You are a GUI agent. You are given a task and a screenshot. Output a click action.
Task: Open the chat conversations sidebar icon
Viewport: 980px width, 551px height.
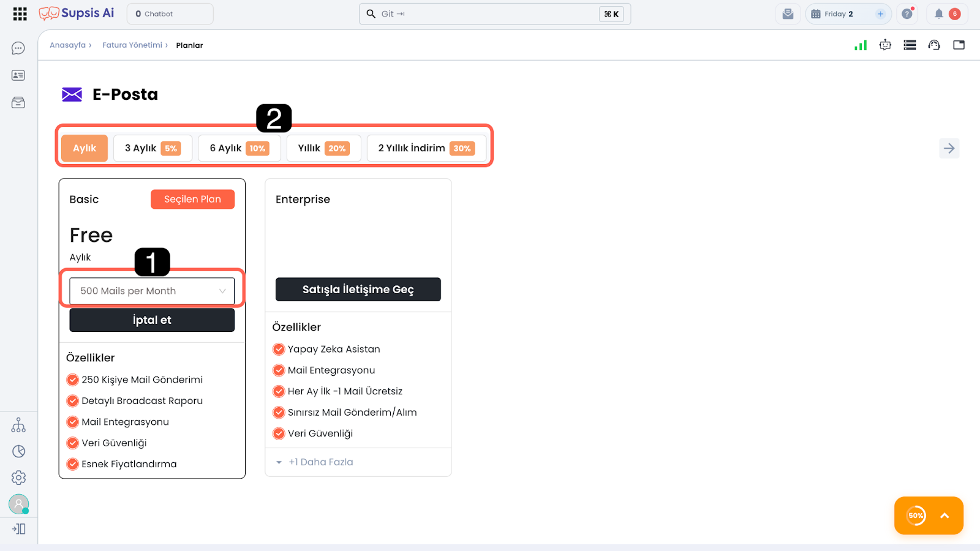pos(18,48)
